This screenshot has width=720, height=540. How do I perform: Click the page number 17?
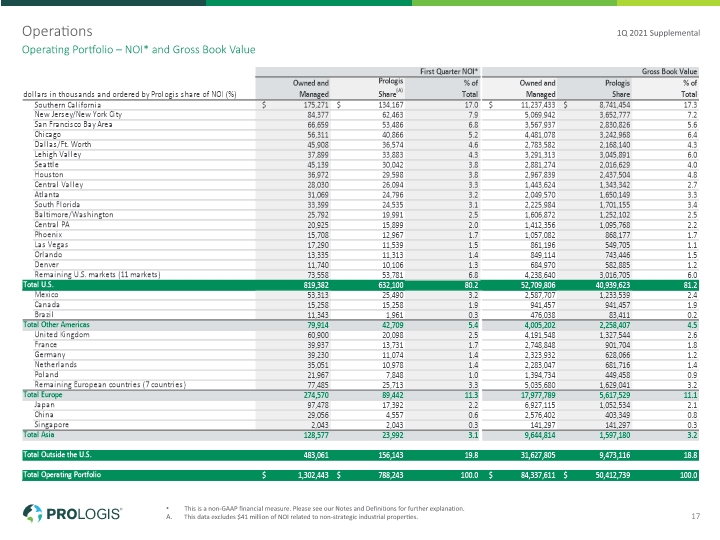click(x=695, y=516)
